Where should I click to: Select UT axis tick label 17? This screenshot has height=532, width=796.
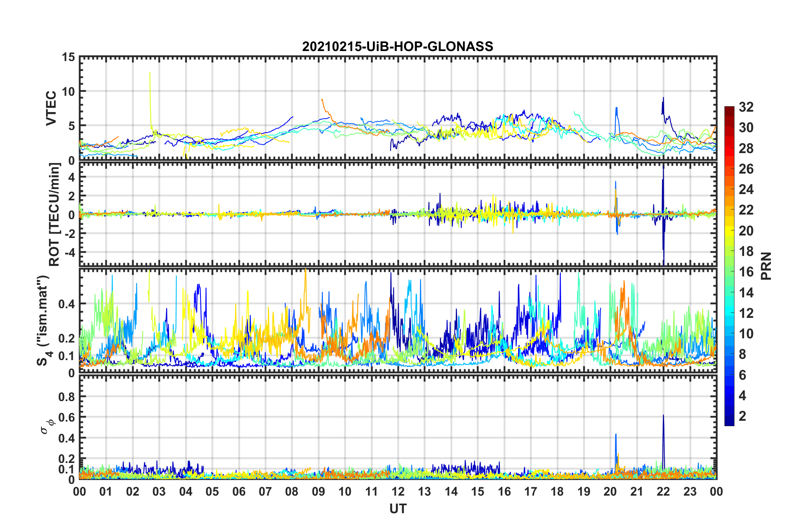tap(531, 491)
